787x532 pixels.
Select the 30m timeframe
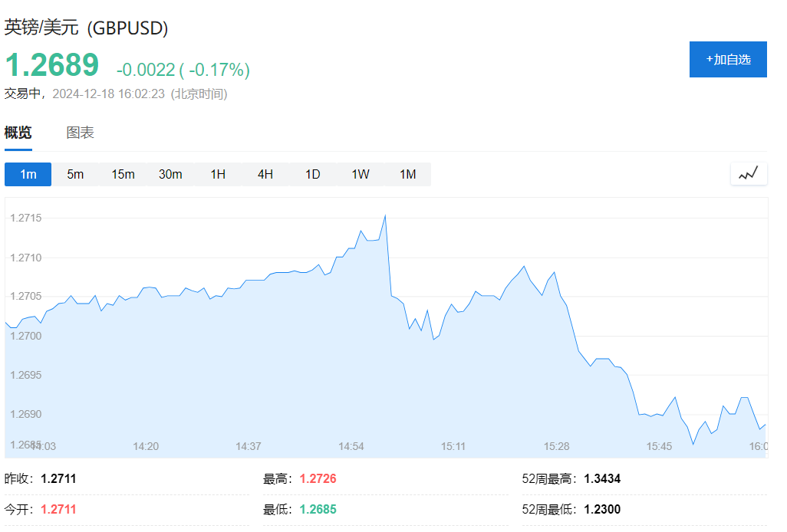170,174
